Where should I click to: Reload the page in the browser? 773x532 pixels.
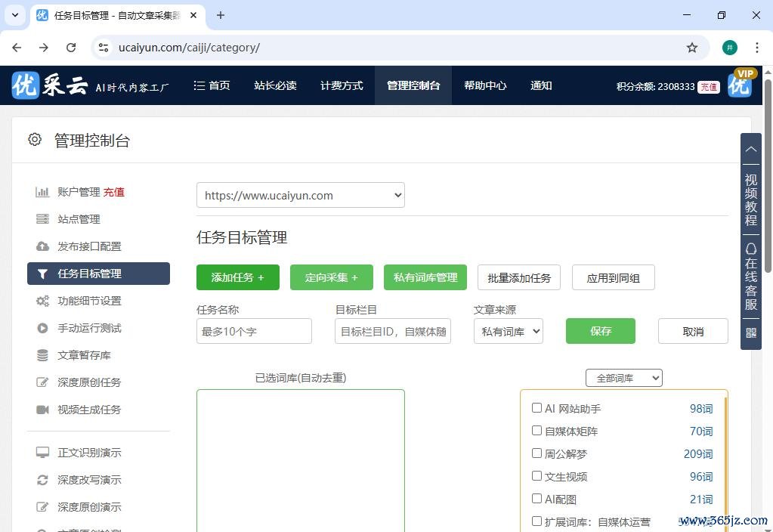click(x=71, y=48)
